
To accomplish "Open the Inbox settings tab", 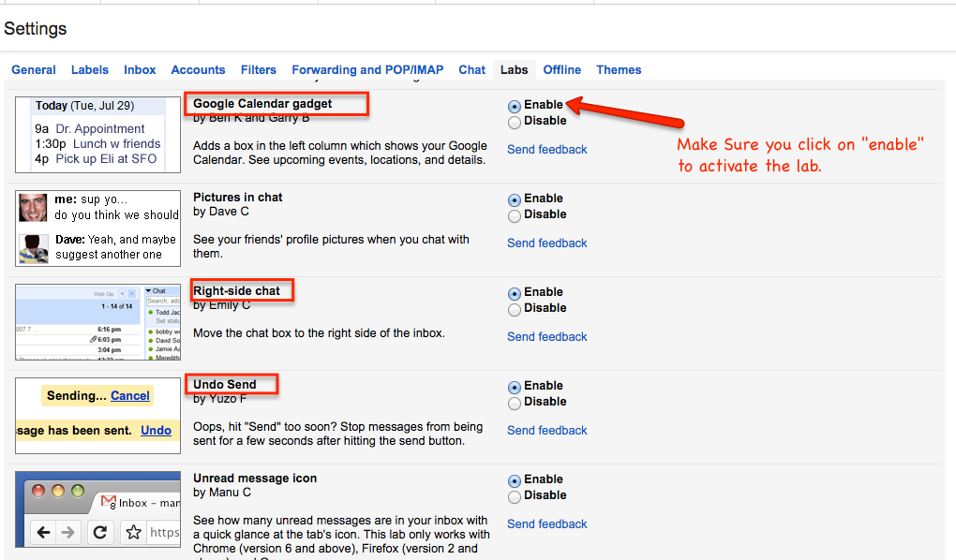I will (x=140, y=70).
